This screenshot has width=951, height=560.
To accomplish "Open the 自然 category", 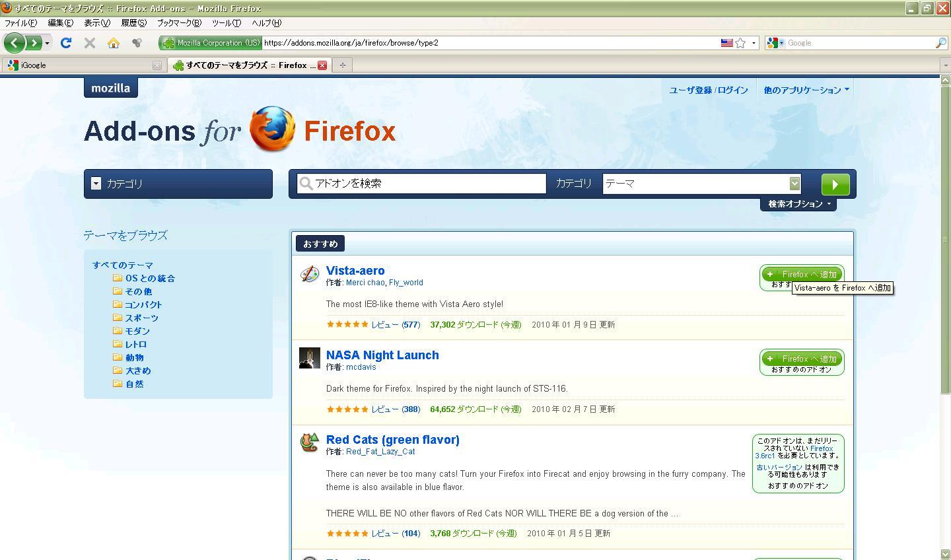I will click(x=135, y=384).
